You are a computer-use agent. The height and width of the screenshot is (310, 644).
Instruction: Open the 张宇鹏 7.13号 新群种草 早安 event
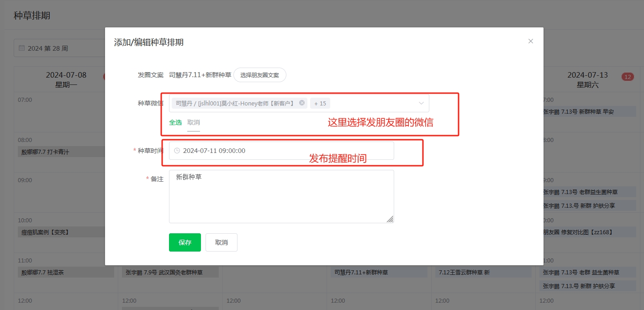589,111
